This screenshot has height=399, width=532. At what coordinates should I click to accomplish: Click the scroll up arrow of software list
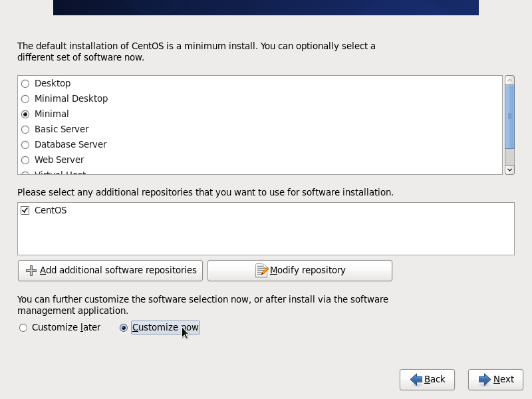(509, 80)
